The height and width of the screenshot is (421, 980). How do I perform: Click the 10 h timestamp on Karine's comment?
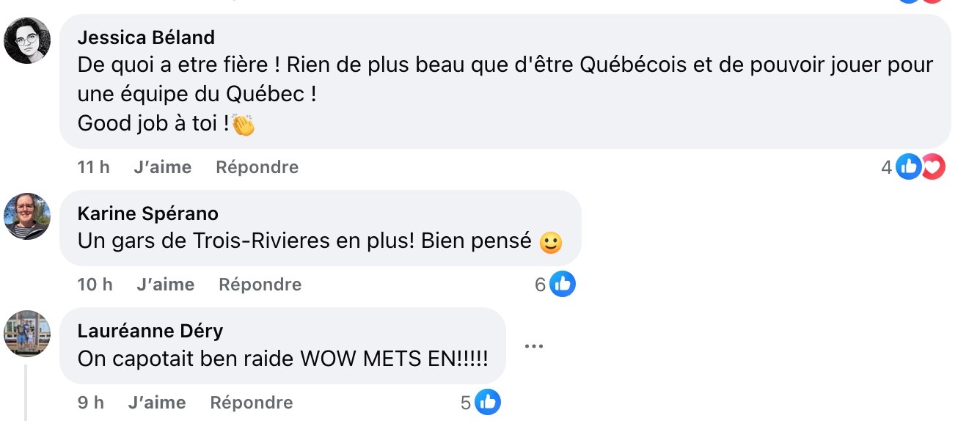[95, 285]
